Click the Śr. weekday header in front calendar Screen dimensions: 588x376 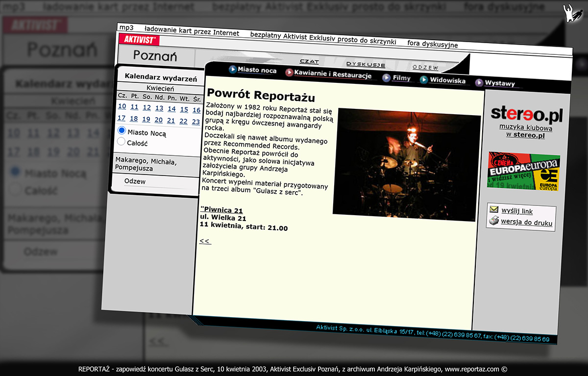(197, 99)
